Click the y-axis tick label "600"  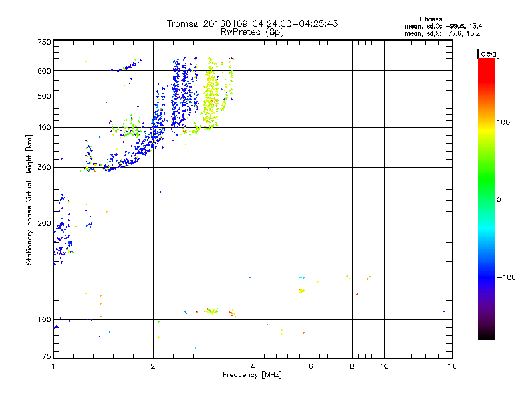(44, 71)
